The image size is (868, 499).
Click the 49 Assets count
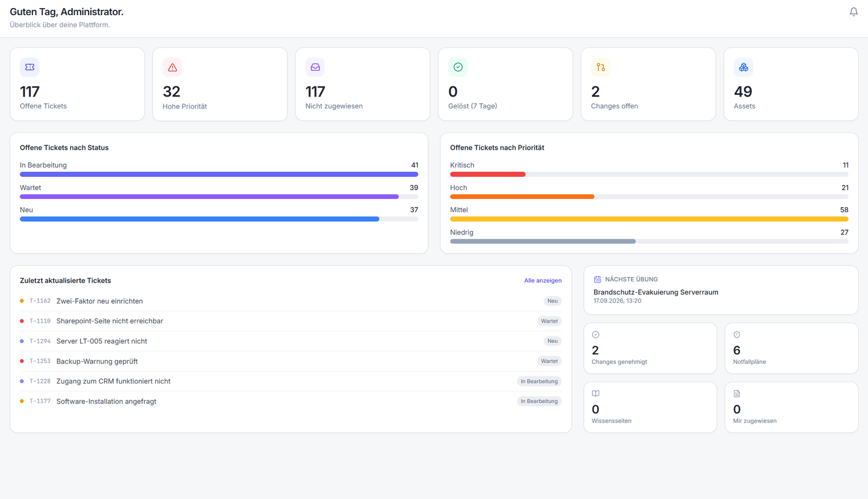743,92
